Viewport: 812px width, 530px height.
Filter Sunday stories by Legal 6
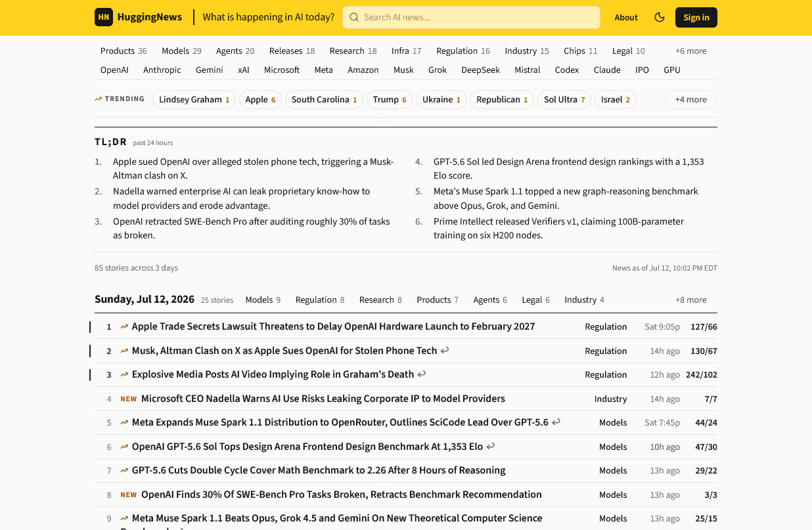tap(536, 299)
